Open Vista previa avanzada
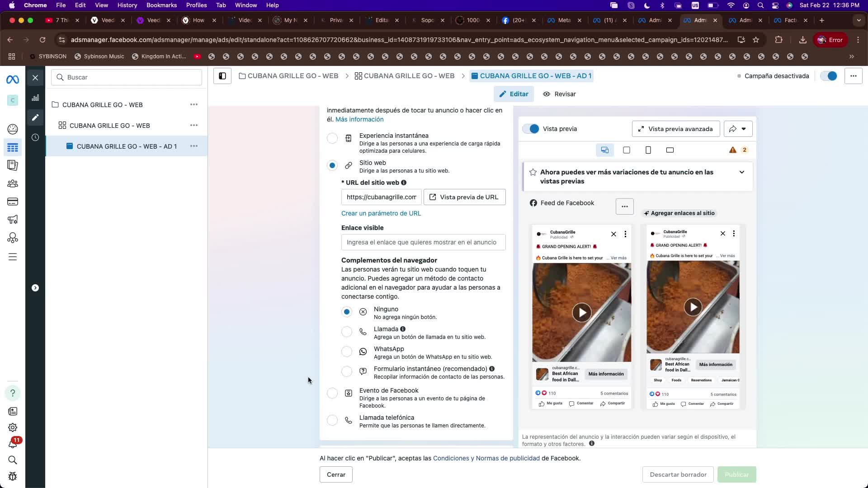The height and width of the screenshot is (488, 868). [x=676, y=129]
